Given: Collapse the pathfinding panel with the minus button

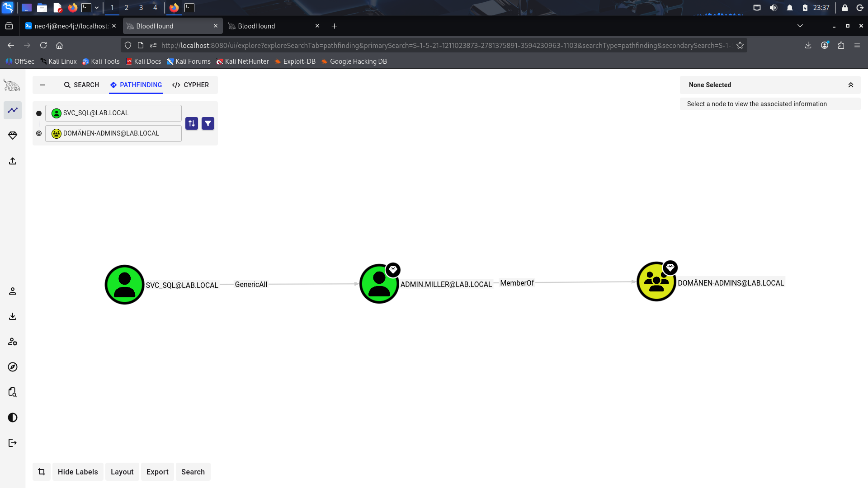Looking at the screenshot, I should pyautogui.click(x=43, y=85).
